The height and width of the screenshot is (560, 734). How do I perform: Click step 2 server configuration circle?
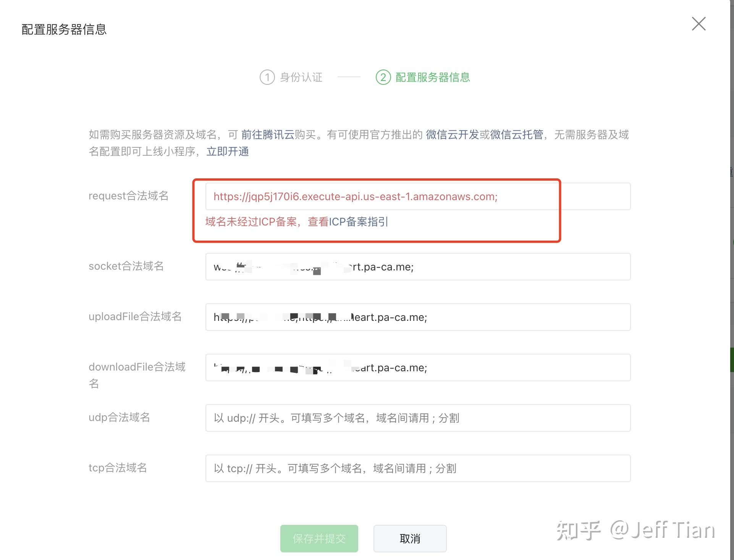pyautogui.click(x=383, y=77)
